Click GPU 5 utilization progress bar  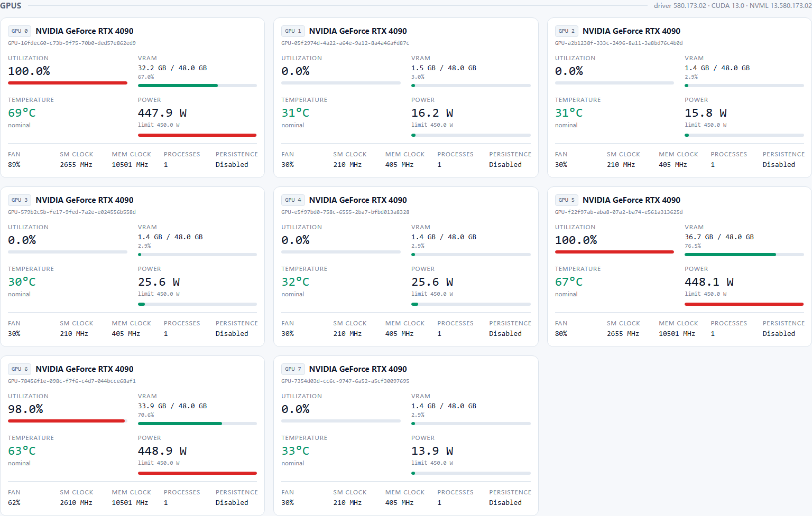tap(614, 252)
